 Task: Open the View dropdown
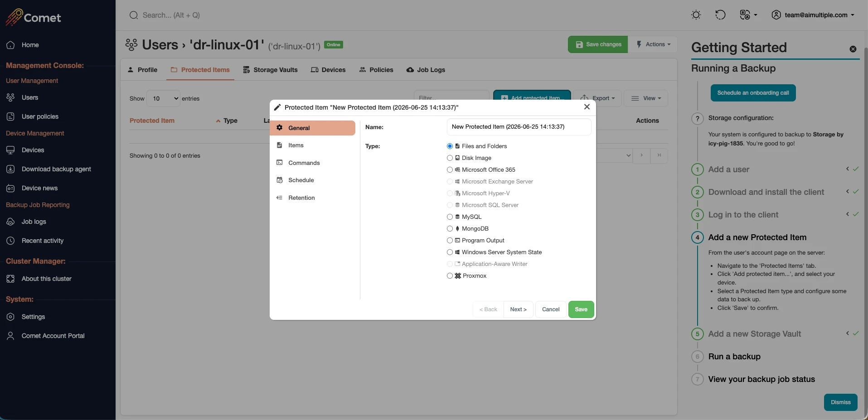point(646,98)
